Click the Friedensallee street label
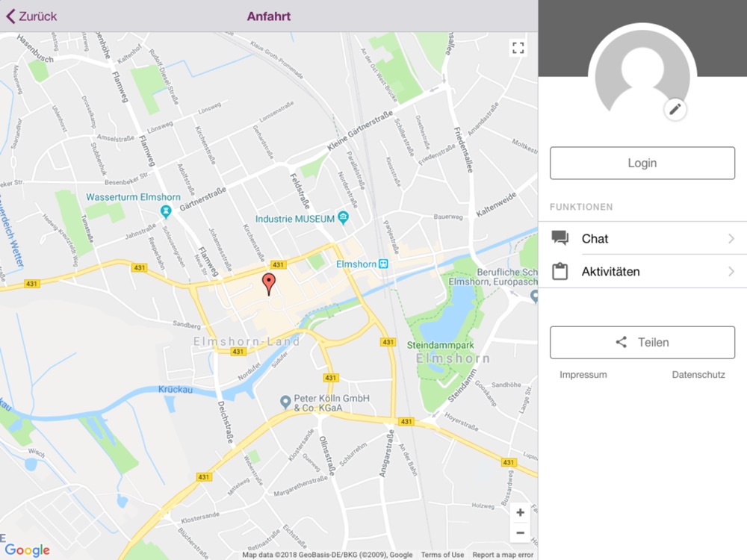 pyautogui.click(x=463, y=149)
